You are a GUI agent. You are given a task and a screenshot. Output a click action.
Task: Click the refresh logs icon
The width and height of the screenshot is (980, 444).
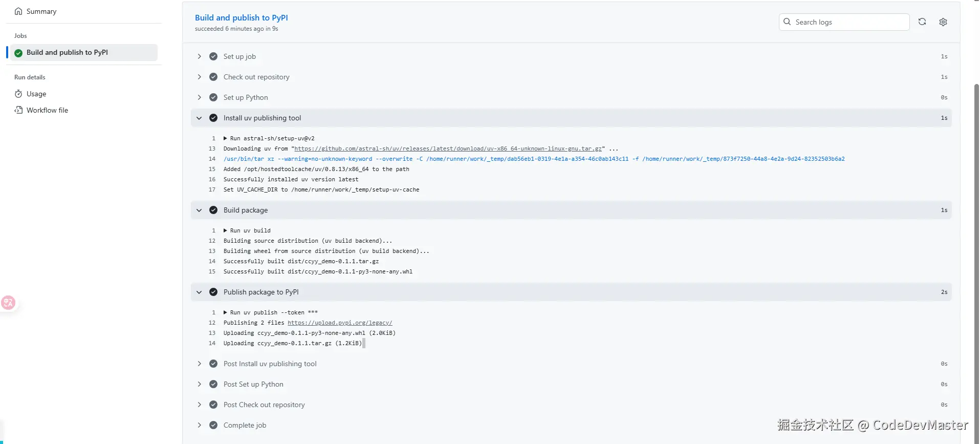coord(922,22)
